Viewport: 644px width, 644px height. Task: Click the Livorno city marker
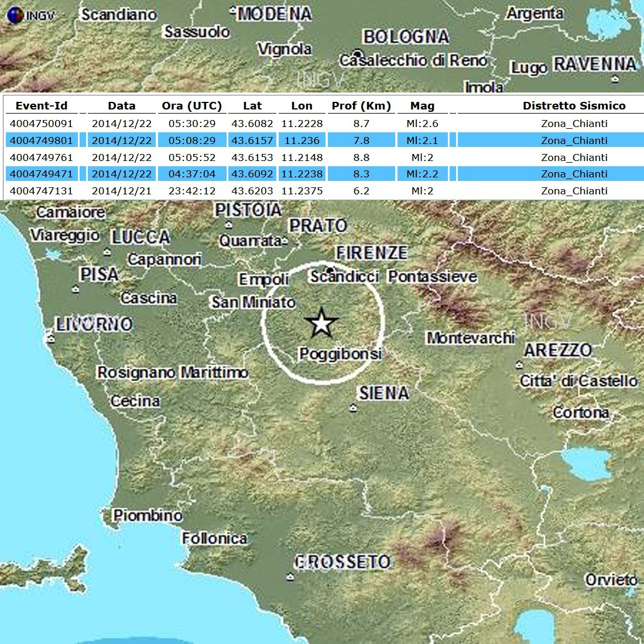(52, 338)
